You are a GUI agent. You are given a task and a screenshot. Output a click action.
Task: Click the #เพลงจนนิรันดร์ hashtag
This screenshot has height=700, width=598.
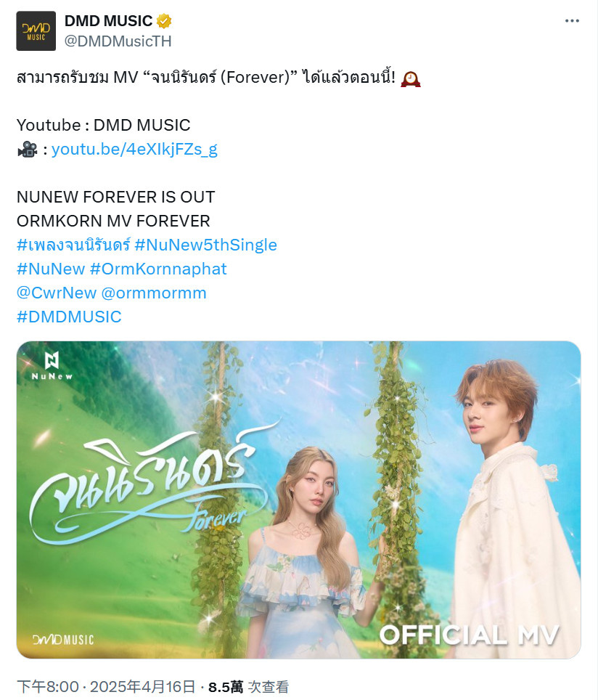point(73,245)
